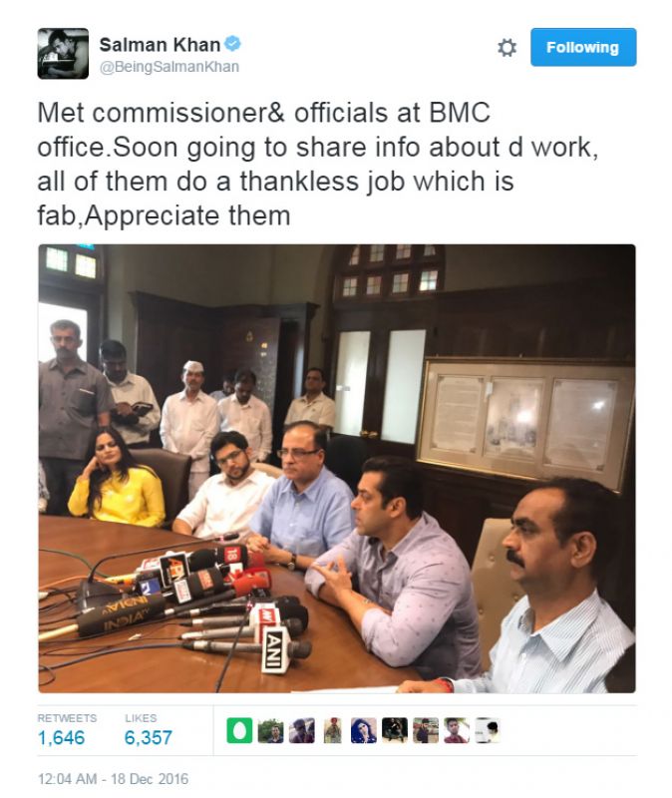The height and width of the screenshot is (798, 672).
Task: Open the gear settings menu
Action: (506, 47)
